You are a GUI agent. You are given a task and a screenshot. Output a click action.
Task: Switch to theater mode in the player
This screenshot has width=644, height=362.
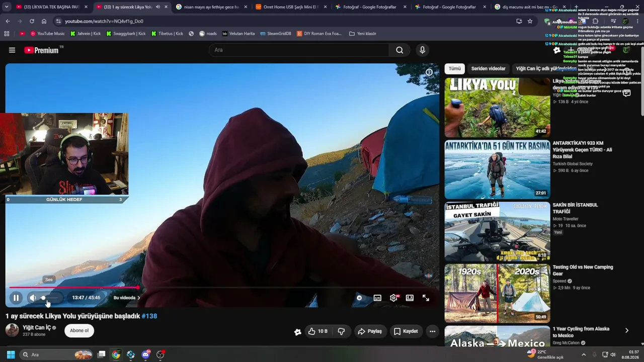[410, 298]
